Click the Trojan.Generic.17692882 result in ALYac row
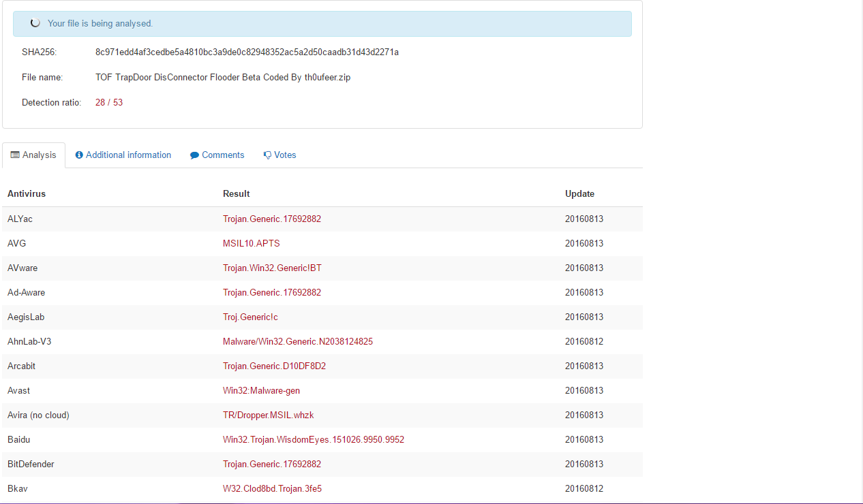863x504 pixels. tap(272, 219)
